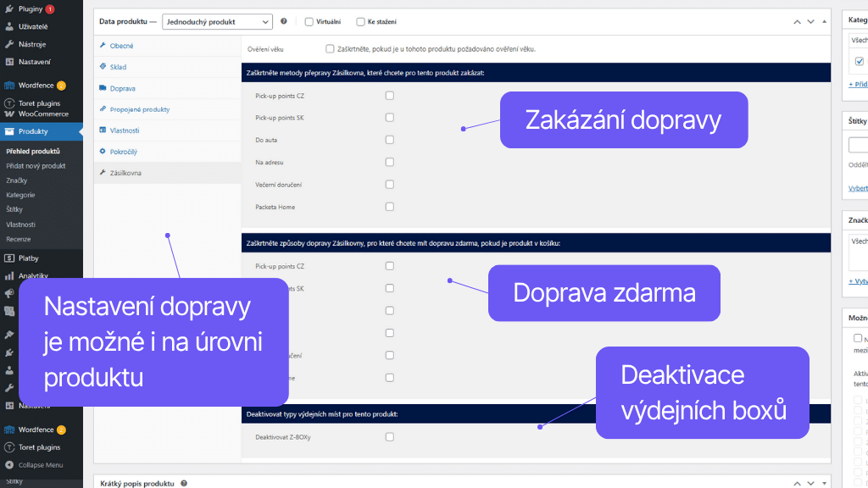Enable the Virtuální checkbox

309,22
